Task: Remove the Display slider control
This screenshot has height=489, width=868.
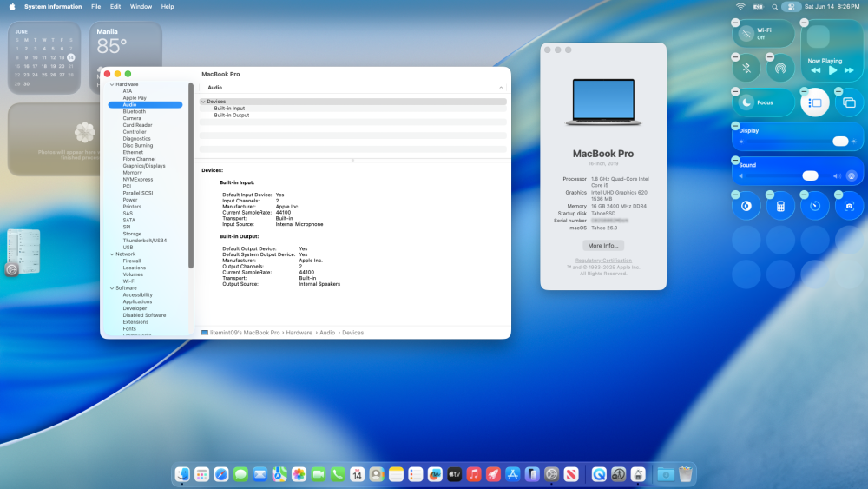Action: coord(735,126)
